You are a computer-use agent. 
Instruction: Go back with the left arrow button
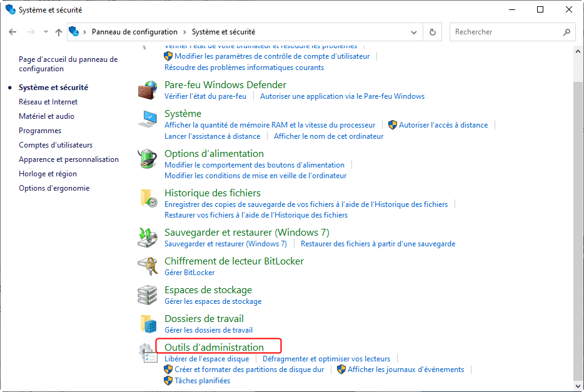(13, 32)
